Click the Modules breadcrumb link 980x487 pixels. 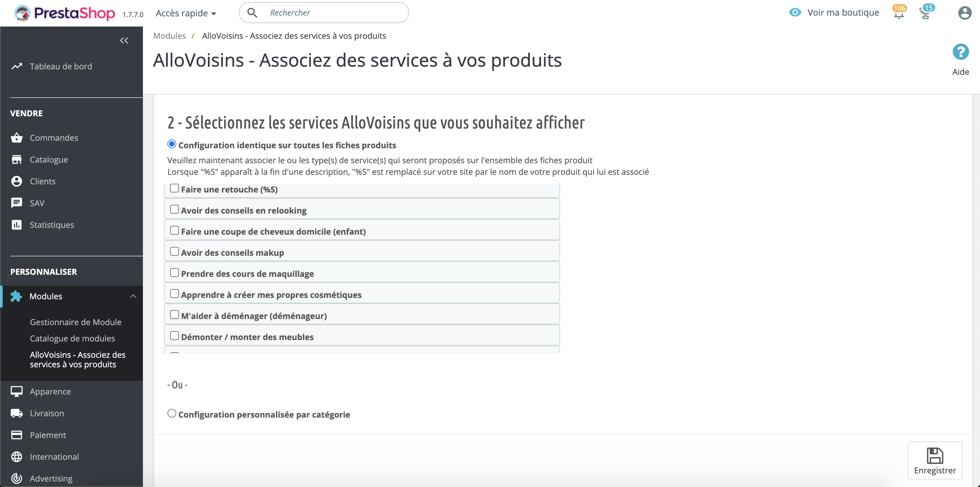169,36
